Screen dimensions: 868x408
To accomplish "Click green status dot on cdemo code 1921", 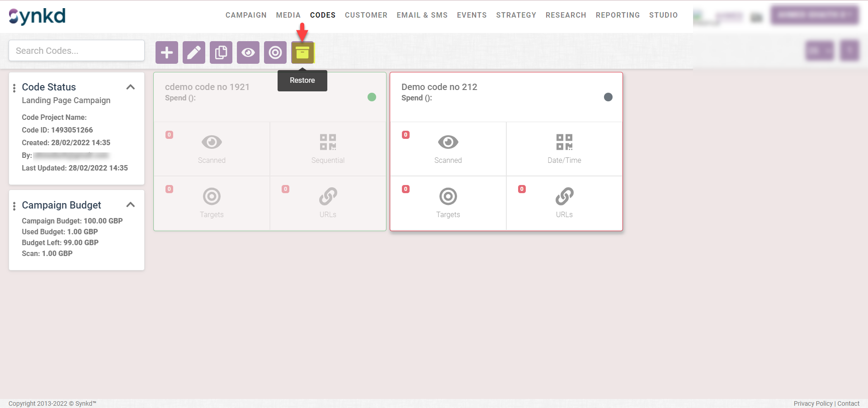I will [x=372, y=97].
